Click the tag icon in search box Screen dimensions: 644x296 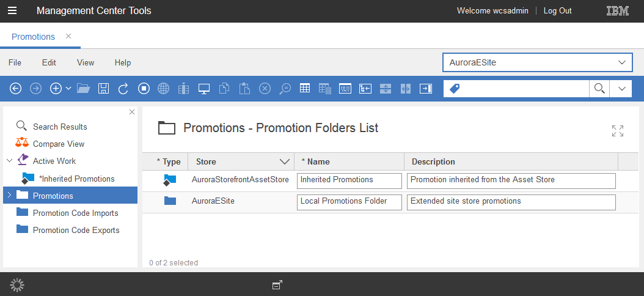[455, 89]
